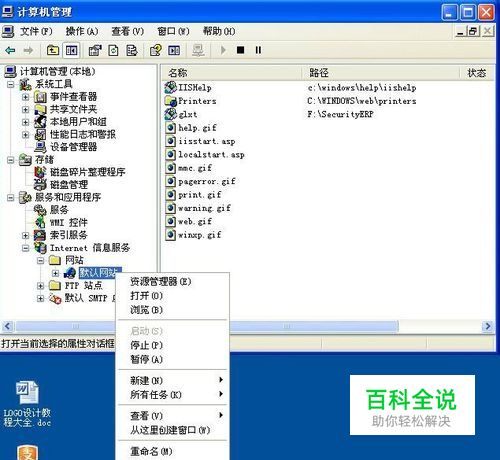Screen dimensions: 500x460
Task: Select the mmc.gif file icon
Action: pyautogui.click(x=170, y=168)
